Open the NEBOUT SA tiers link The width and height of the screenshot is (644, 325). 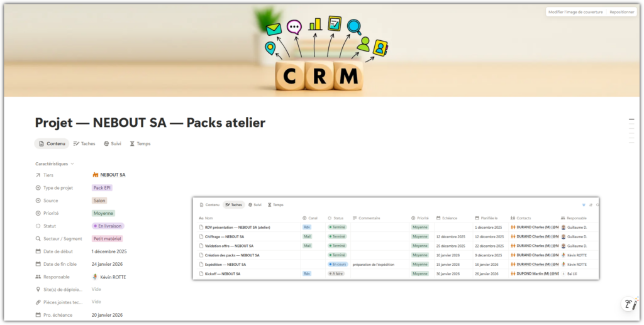109,175
